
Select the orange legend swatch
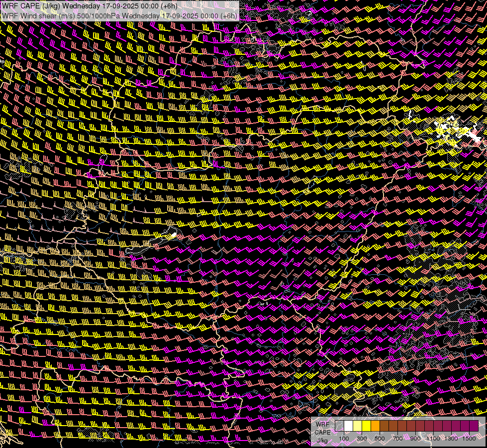click(x=375, y=426)
